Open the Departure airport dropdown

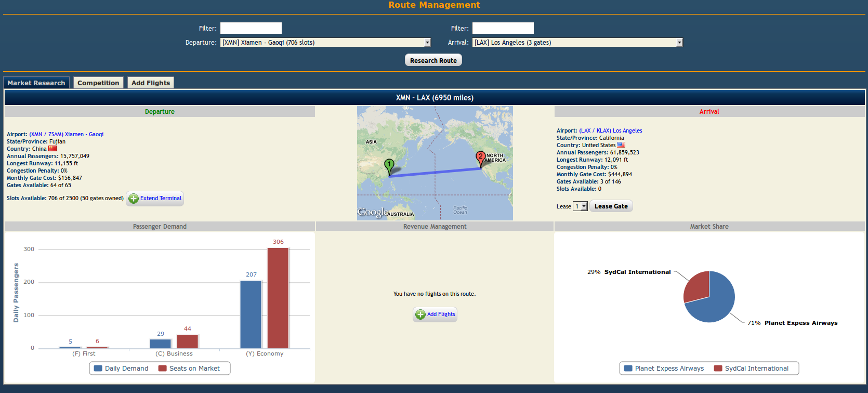click(x=325, y=43)
